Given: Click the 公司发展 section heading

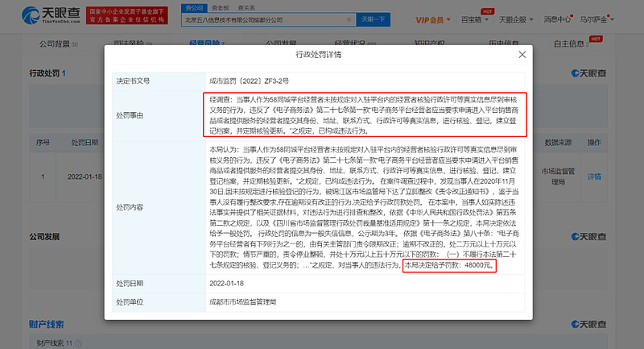Looking at the screenshot, I should coord(44,237).
